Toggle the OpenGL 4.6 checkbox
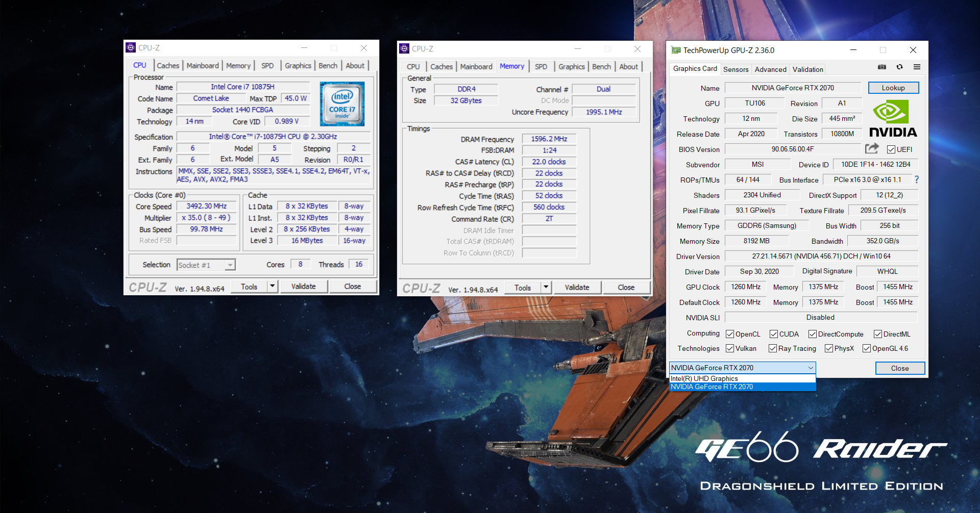The width and height of the screenshot is (980, 513). click(867, 348)
